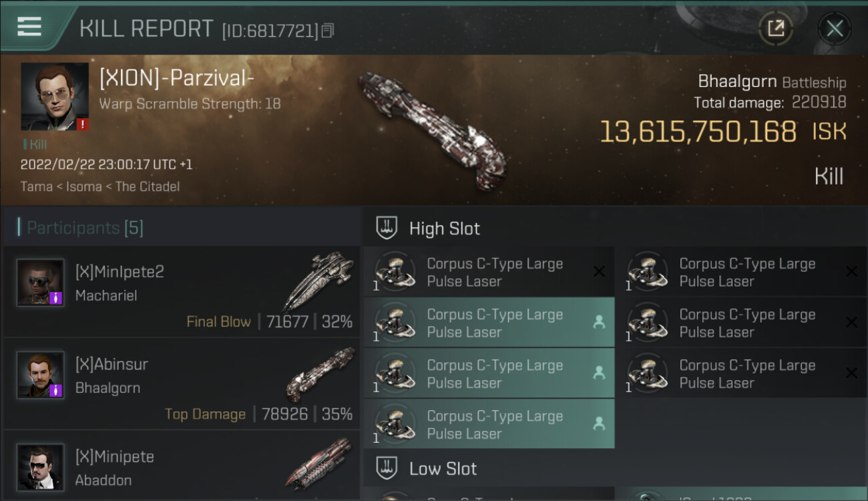Screen dimensions: 868x501
Task: Click the top-left pulse laser module icon
Action: click(x=394, y=271)
